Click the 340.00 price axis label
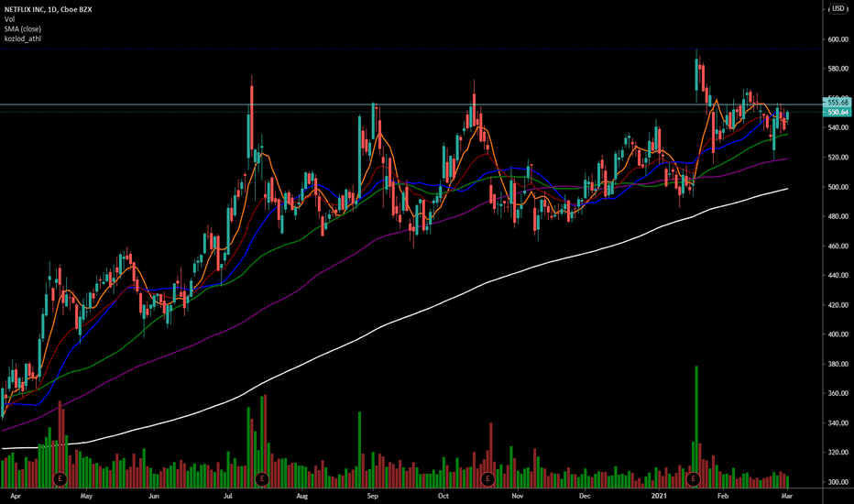Screen dimensions: 854x504 tap(838, 422)
